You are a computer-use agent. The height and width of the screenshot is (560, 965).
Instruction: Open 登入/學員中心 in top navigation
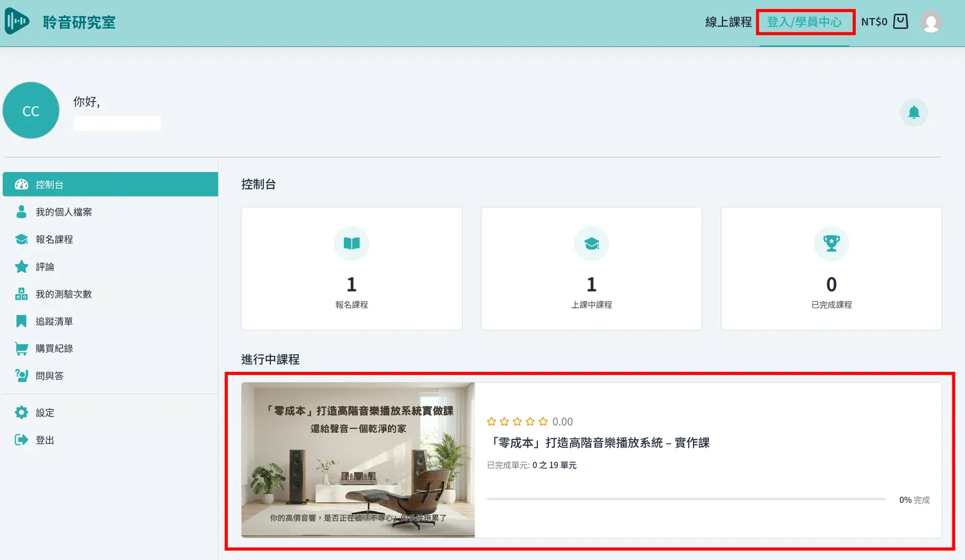pos(804,22)
